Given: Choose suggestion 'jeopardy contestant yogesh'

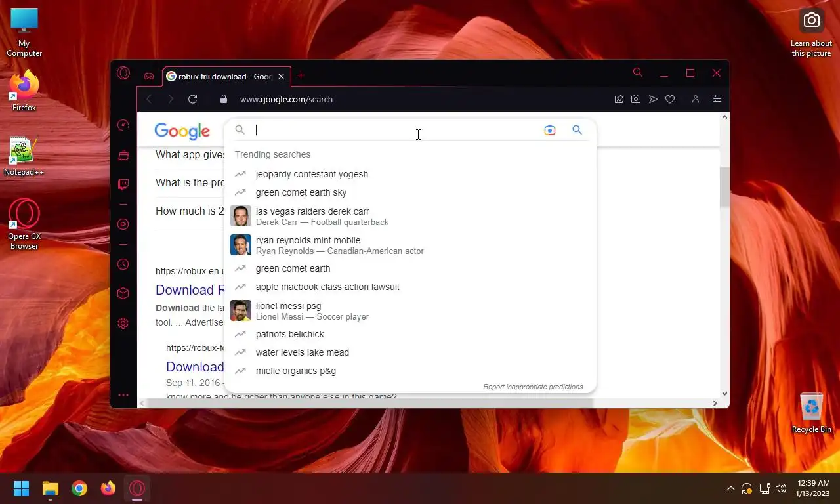Looking at the screenshot, I should click(x=410, y=174).
